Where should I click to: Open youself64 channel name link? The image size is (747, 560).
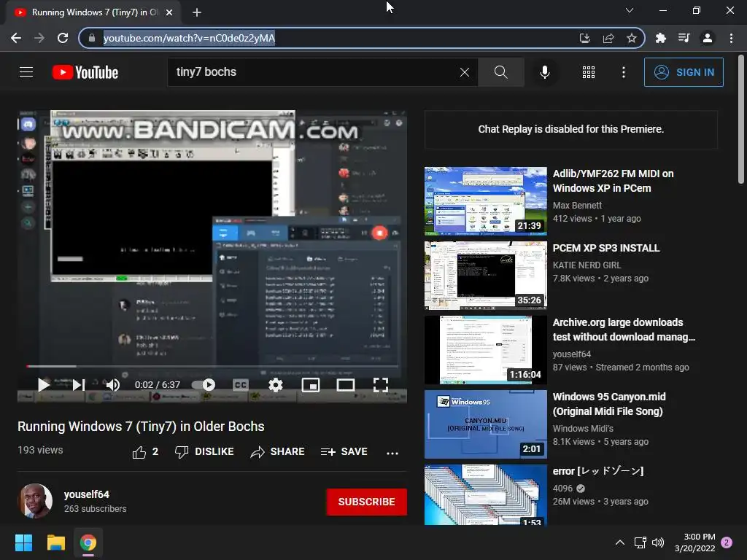pos(86,494)
